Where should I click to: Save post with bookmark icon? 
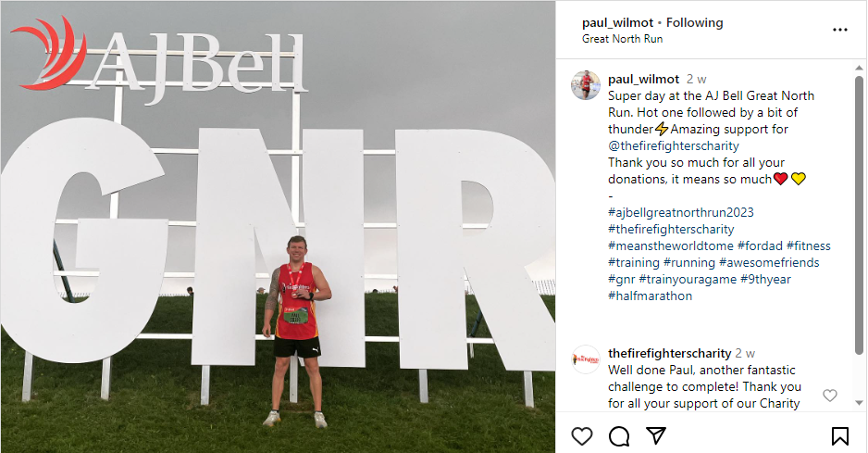[x=839, y=435]
